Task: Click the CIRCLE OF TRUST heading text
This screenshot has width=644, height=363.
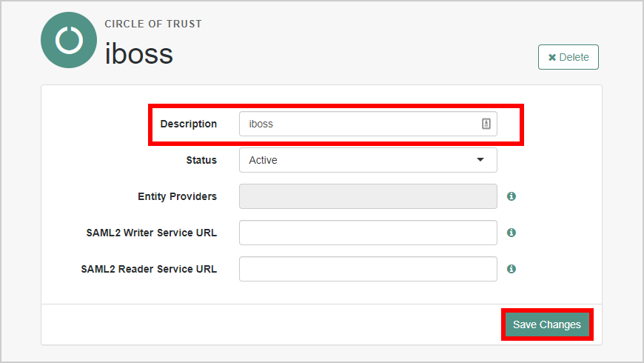Action: [153, 24]
